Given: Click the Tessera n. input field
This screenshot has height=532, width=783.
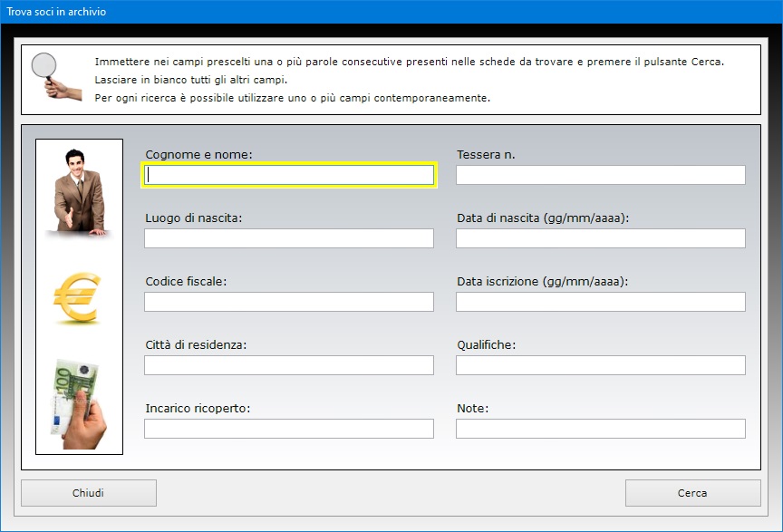Looking at the screenshot, I should 600,175.
